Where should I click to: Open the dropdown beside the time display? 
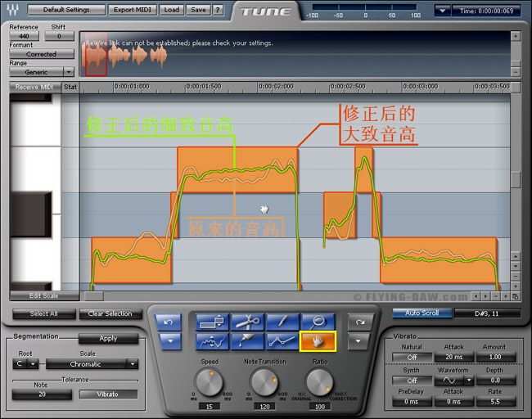443,11
